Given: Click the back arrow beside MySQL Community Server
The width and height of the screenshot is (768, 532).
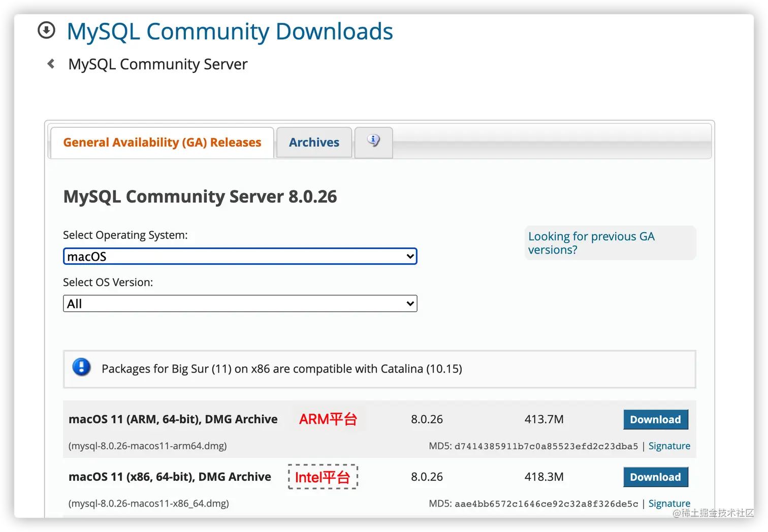Looking at the screenshot, I should 51,64.
